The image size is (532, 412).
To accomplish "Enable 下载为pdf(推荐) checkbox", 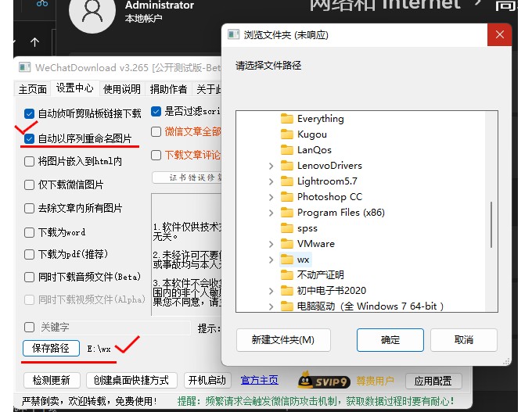I will pyautogui.click(x=30, y=255).
